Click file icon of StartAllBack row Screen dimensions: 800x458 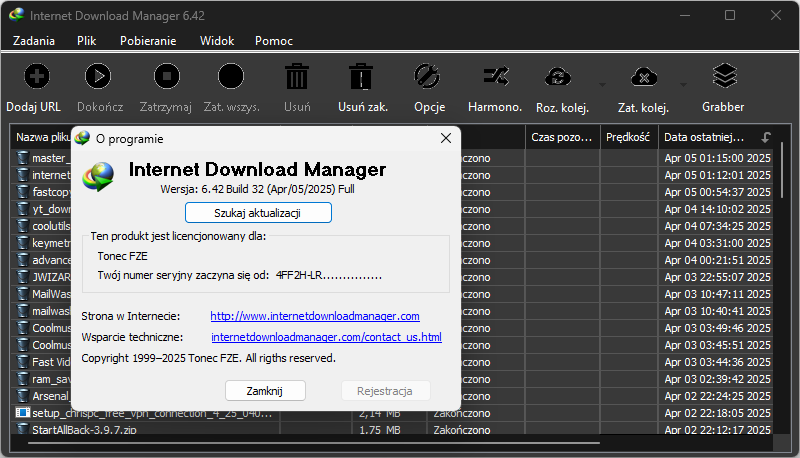click(x=22, y=429)
